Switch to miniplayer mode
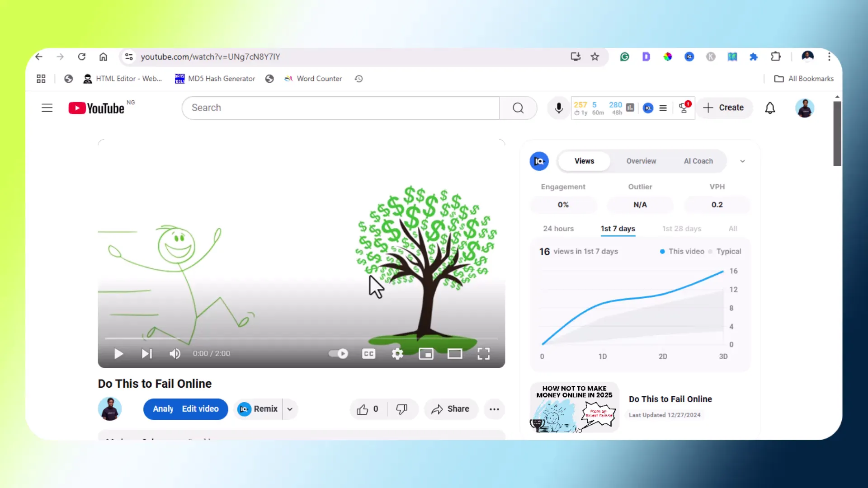The height and width of the screenshot is (488, 868). pyautogui.click(x=426, y=354)
